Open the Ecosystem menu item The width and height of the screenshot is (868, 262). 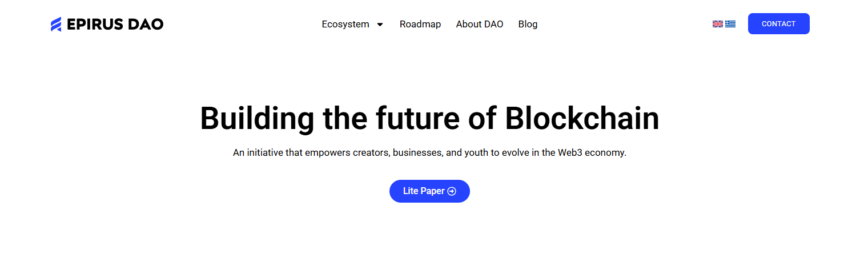pyautogui.click(x=345, y=24)
